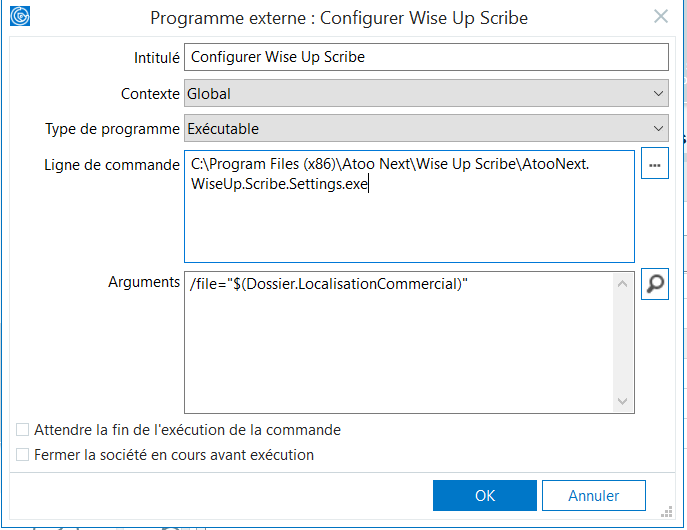The width and height of the screenshot is (687, 530).
Task: Confirm with the OK button
Action: (485, 495)
